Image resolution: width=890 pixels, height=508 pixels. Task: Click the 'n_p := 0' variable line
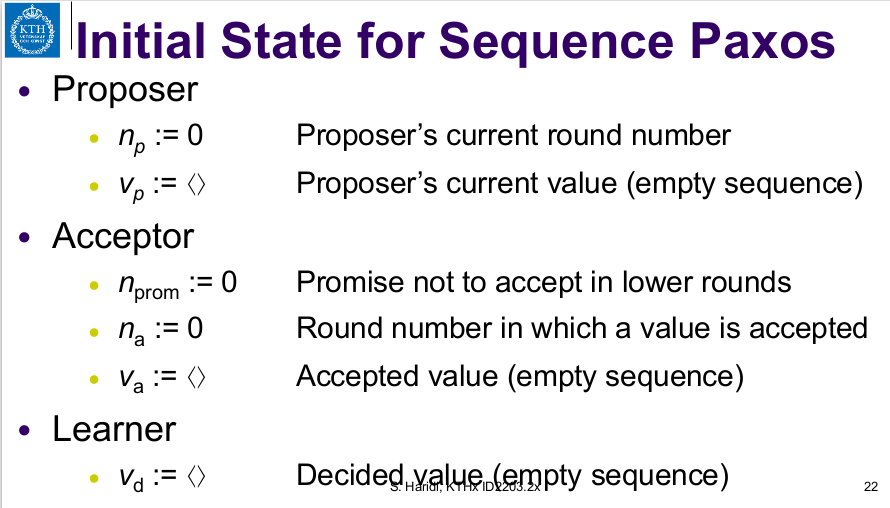tap(161, 137)
